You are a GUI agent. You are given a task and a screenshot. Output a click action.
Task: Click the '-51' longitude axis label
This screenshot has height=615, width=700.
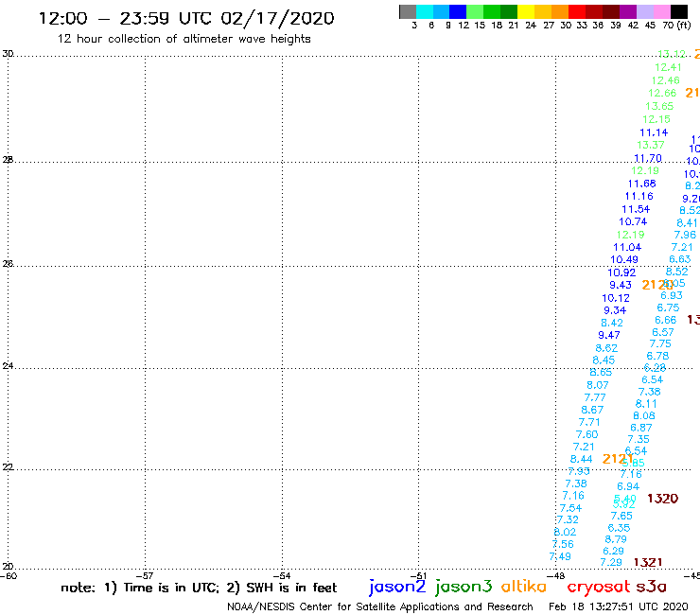[x=419, y=576]
